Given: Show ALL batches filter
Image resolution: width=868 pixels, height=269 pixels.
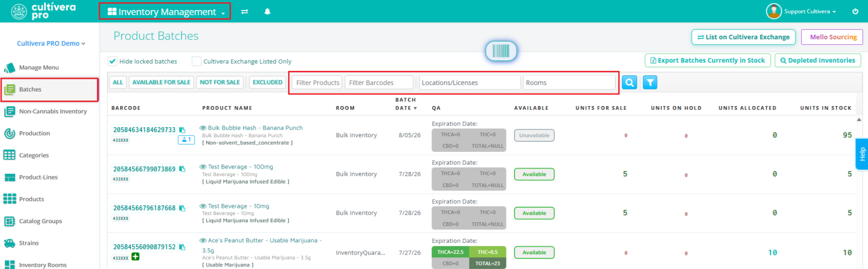Looking at the screenshot, I should pyautogui.click(x=118, y=82).
